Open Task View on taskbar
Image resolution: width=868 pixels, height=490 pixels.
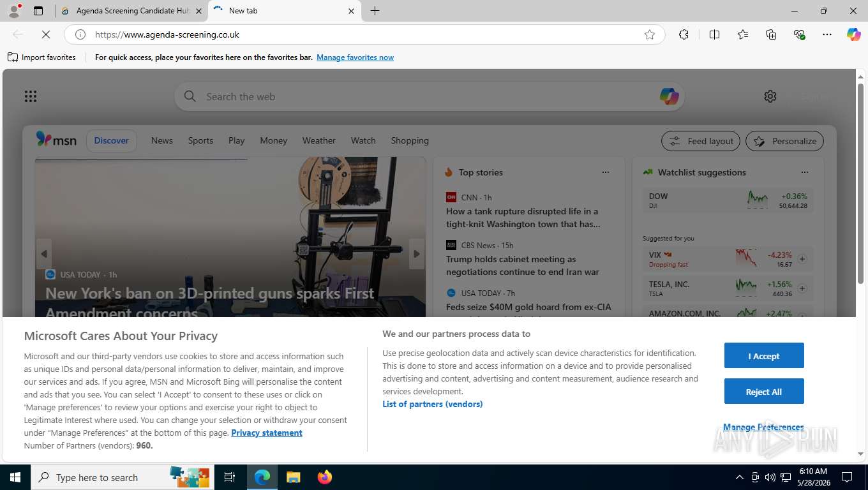point(230,477)
